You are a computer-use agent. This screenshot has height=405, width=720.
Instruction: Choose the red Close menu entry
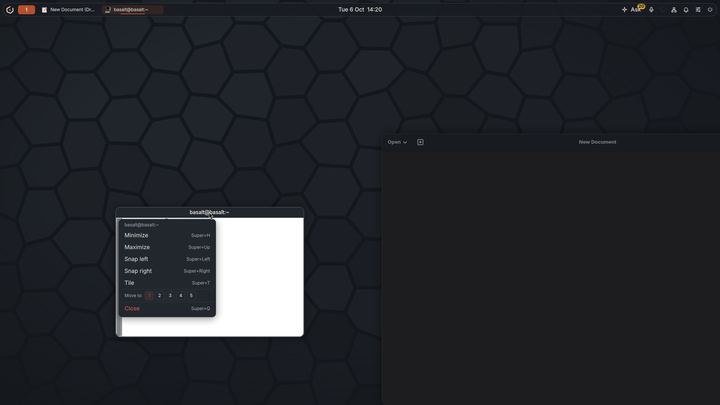click(167, 309)
